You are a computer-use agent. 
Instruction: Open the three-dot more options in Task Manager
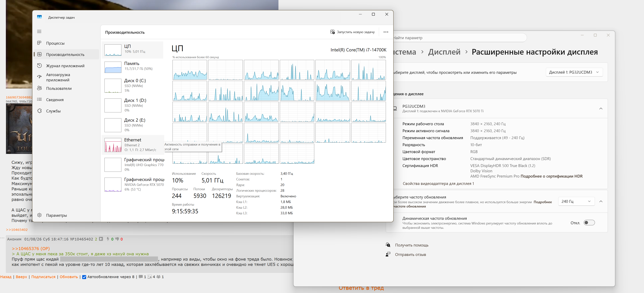click(386, 32)
